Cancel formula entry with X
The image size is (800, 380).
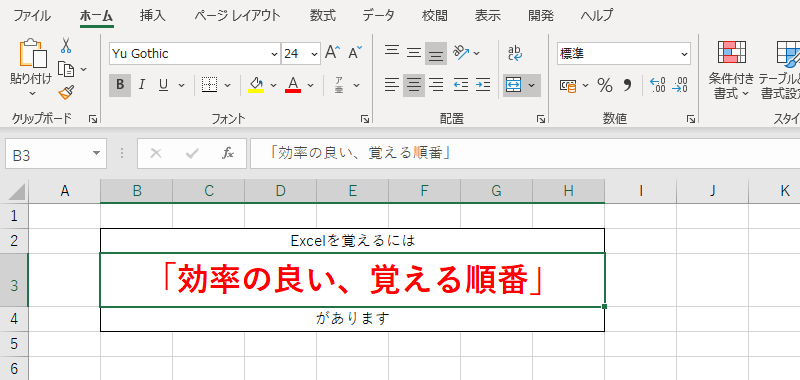[156, 154]
